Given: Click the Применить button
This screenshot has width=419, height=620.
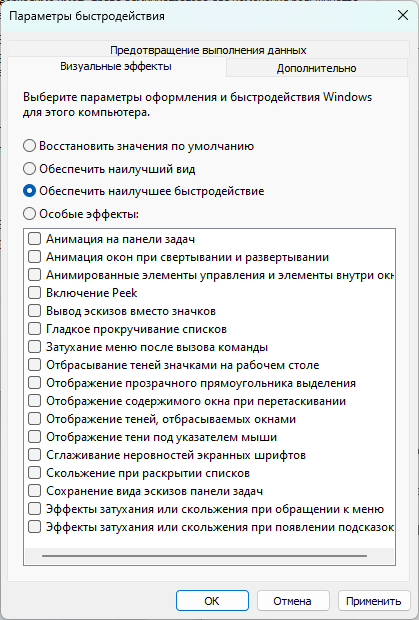Looking at the screenshot, I should (x=374, y=601).
